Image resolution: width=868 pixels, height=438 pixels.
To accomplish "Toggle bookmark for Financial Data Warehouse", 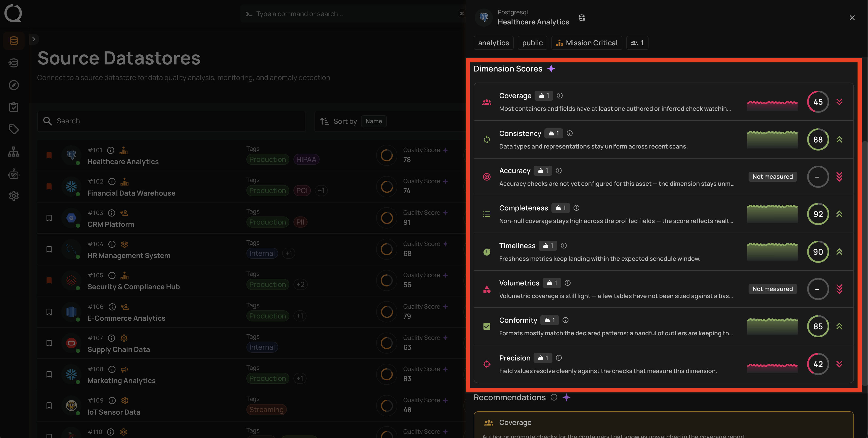I will pyautogui.click(x=49, y=187).
